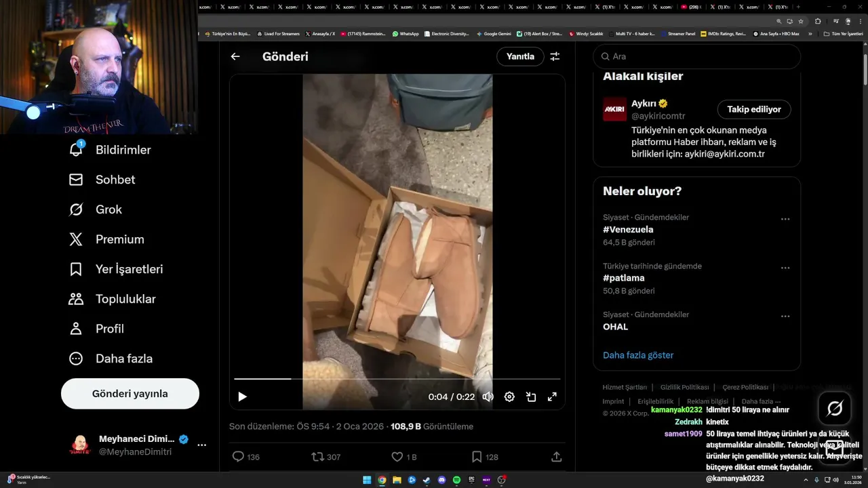
Task: Open the #Venezuela trend
Action: pos(629,230)
